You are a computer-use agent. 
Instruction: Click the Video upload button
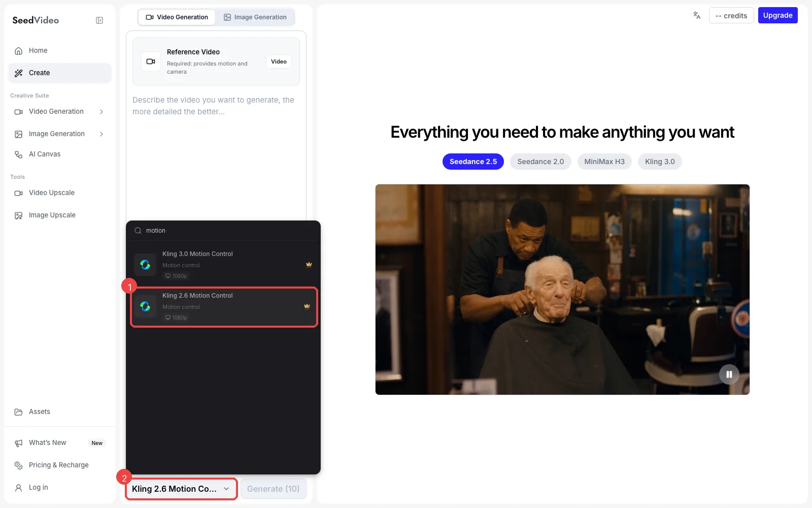tap(279, 61)
